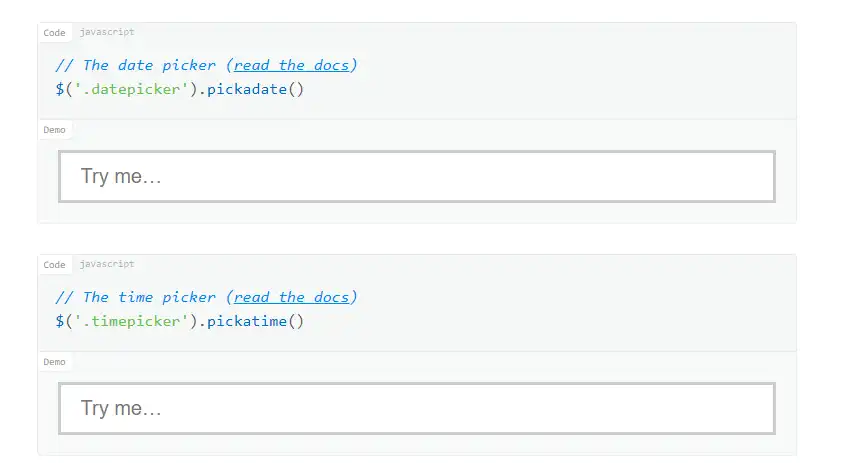Click the javascript label on the timepicker block
This screenshot has height=463, width=857.
[107, 265]
